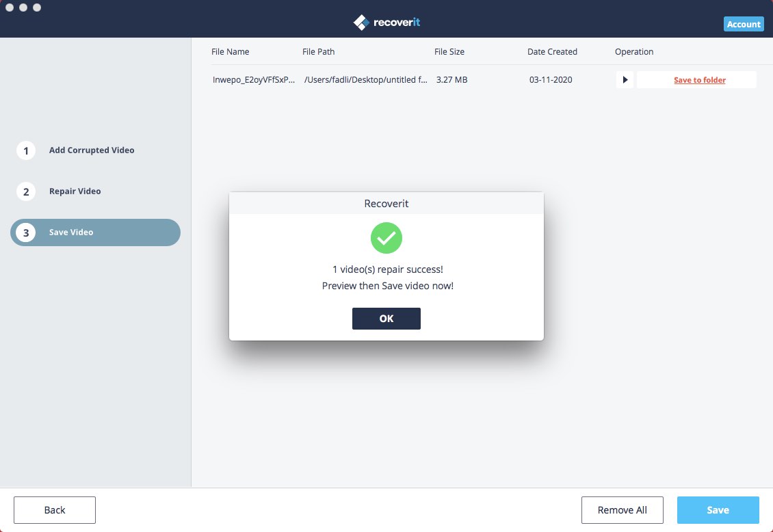Click the 'Preview then Save video now!' text

(x=387, y=286)
